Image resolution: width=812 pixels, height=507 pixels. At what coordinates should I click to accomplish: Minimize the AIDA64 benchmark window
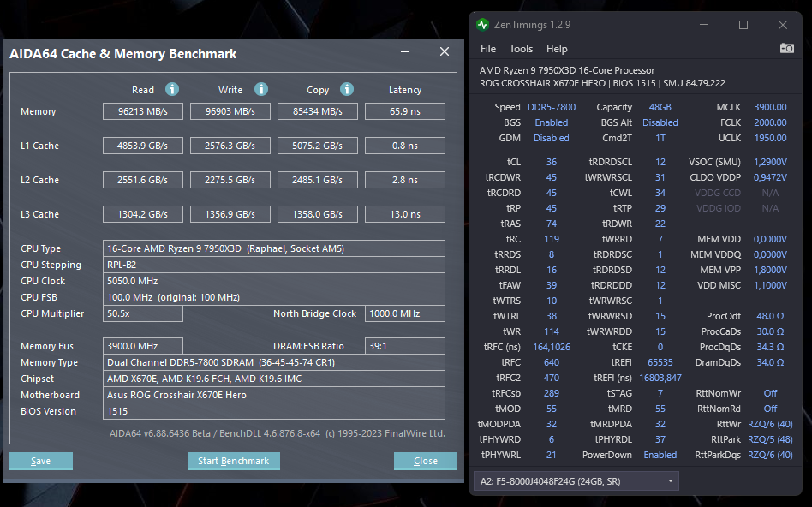tap(405, 51)
